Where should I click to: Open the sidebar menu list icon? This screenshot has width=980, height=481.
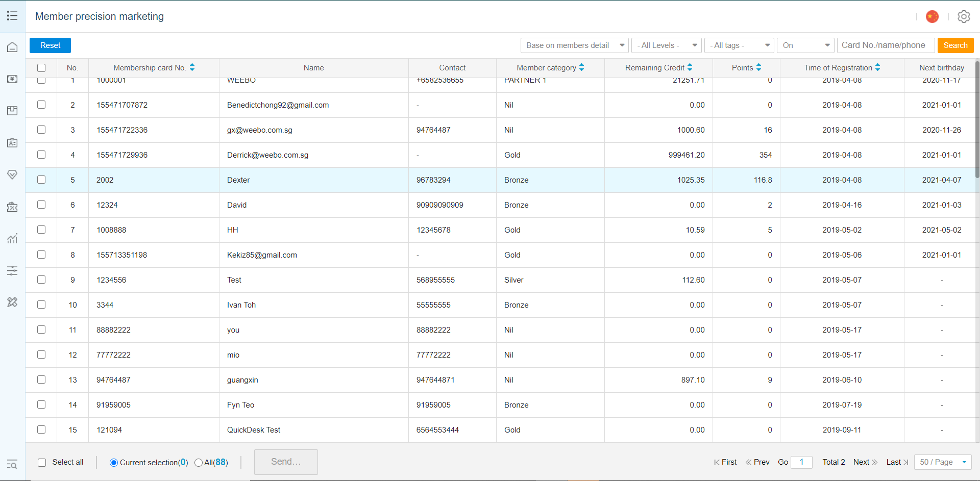coord(12,16)
